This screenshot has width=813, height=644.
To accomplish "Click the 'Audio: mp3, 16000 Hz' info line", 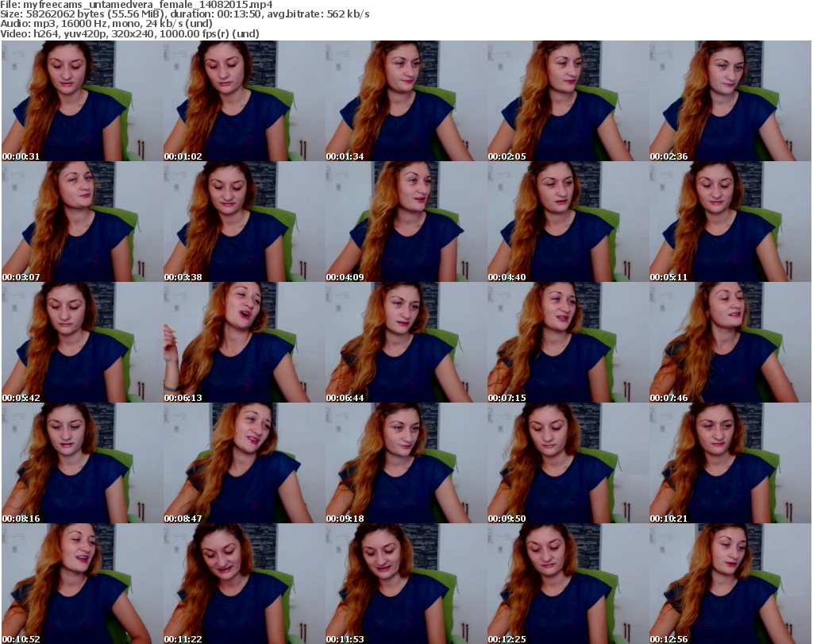I will (x=106, y=24).
